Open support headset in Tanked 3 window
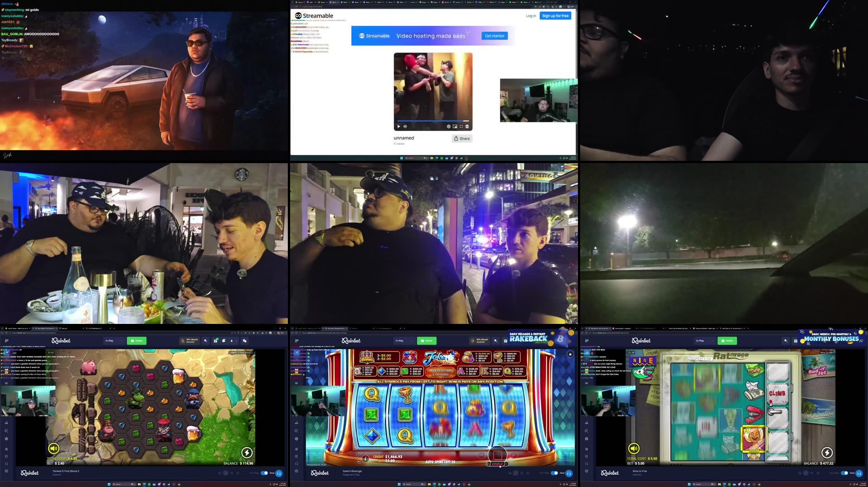 pos(279,473)
